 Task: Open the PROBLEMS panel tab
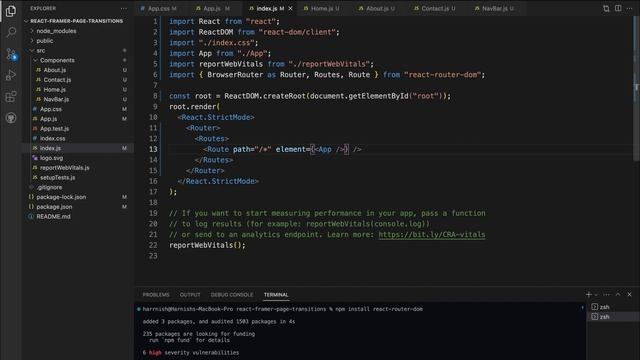point(156,295)
